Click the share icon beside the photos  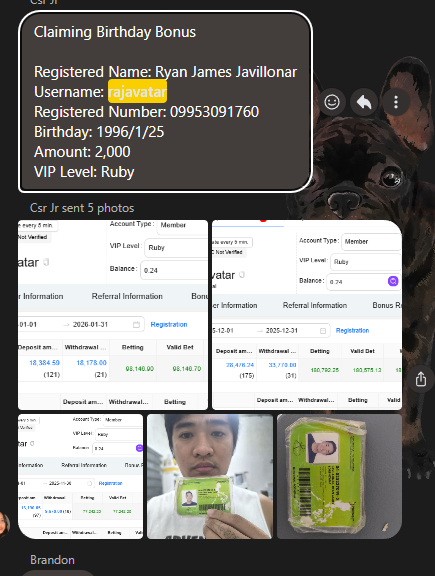pyautogui.click(x=421, y=379)
